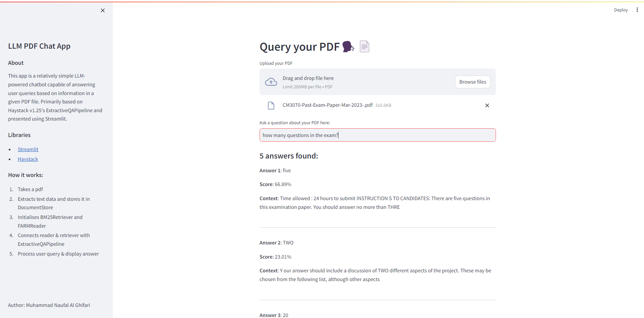644x318 pixels.
Task: Open the Streamlit library link
Action: tap(28, 149)
